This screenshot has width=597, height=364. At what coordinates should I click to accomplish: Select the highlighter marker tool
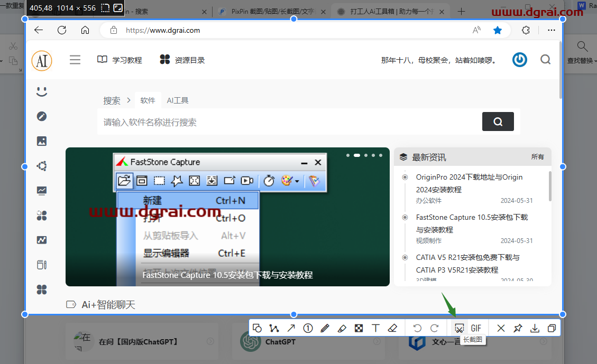click(342, 328)
